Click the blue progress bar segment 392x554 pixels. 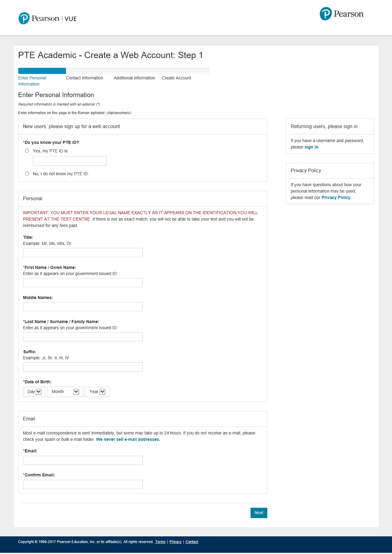(x=42, y=71)
